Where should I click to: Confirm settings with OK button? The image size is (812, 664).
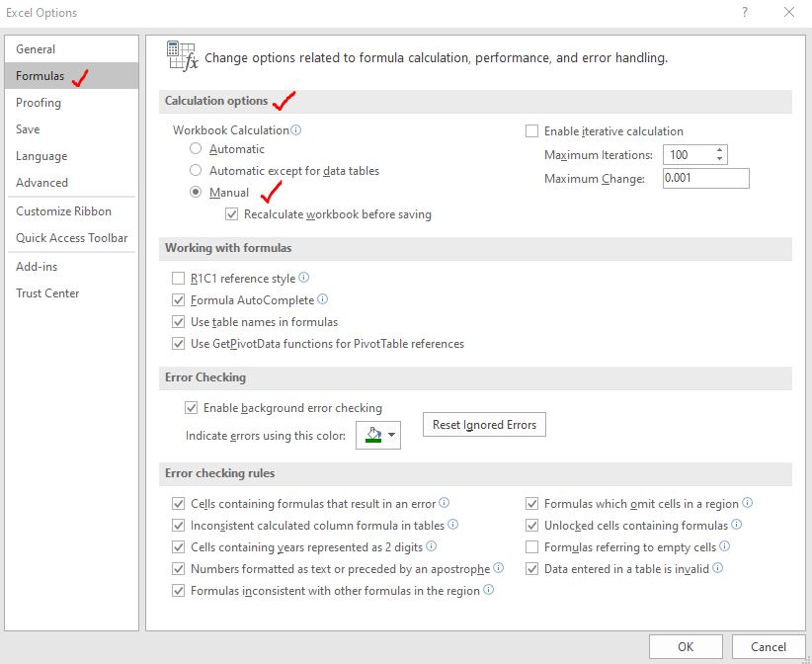click(686, 647)
